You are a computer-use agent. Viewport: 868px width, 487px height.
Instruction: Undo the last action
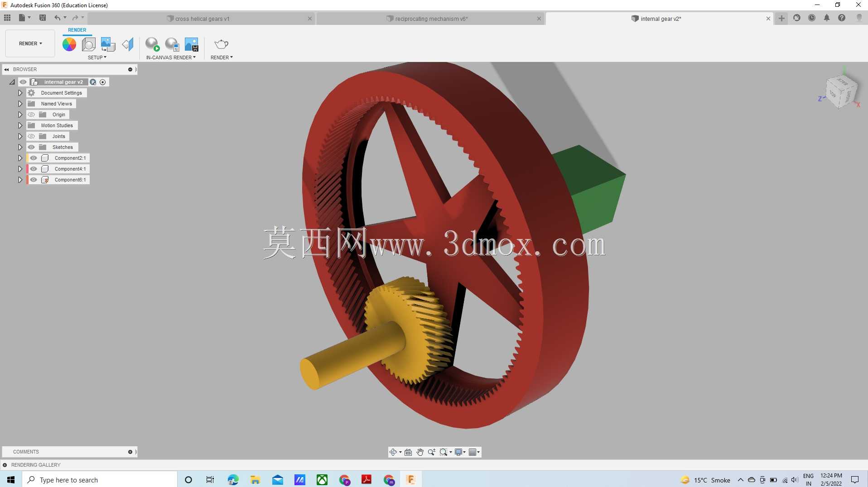point(58,18)
